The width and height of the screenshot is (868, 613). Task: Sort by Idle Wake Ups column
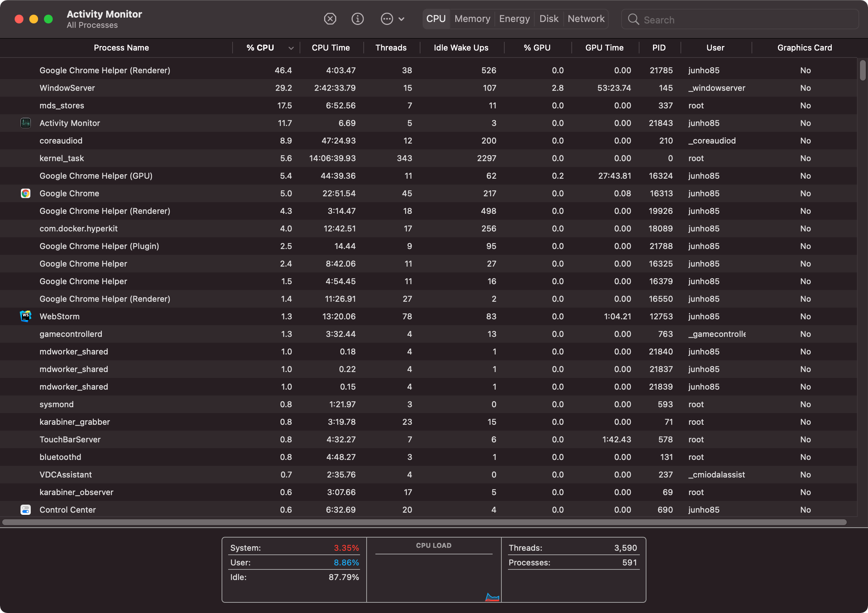point(461,48)
